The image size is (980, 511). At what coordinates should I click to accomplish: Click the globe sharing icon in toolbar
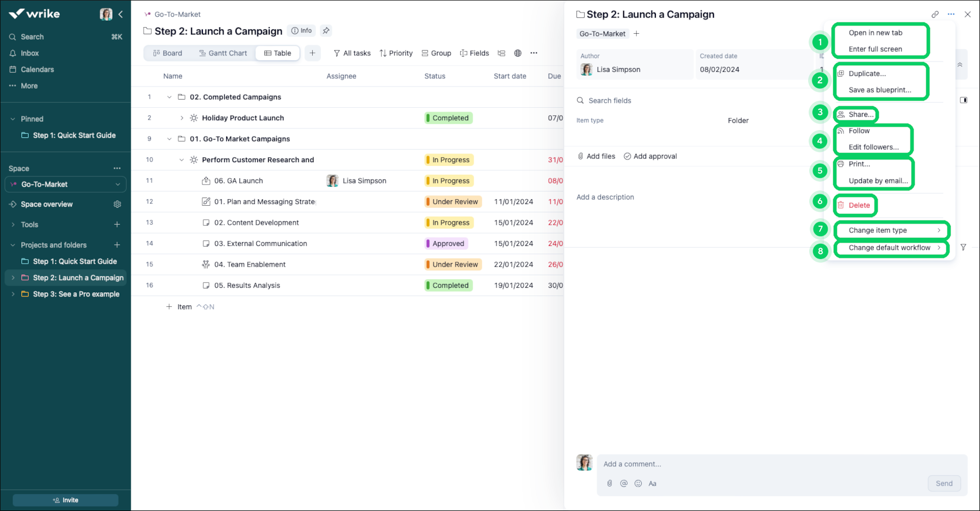tap(517, 53)
